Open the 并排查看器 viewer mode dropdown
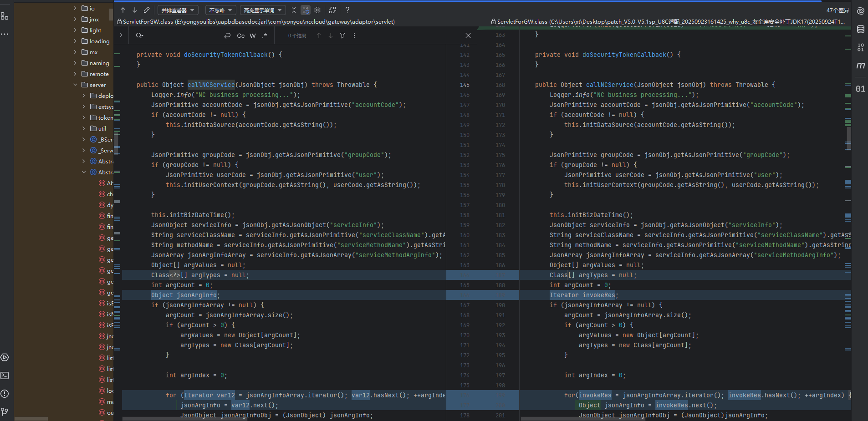The height and width of the screenshot is (421, 868). [178, 10]
